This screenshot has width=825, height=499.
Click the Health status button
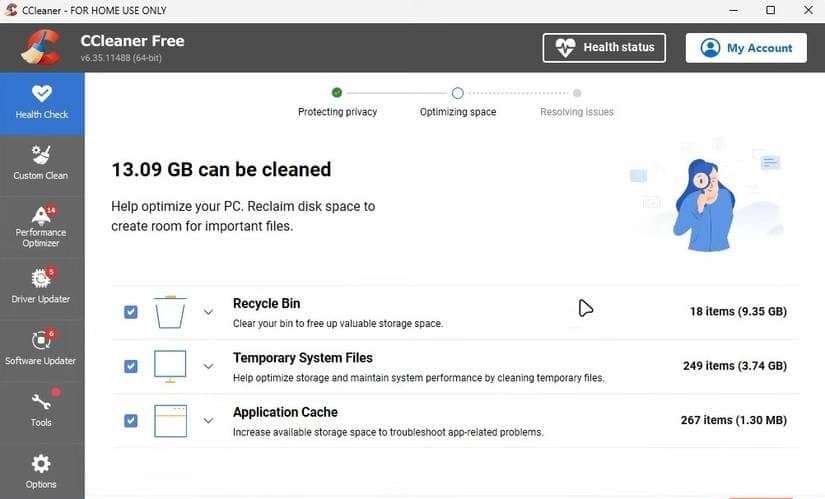pos(604,48)
